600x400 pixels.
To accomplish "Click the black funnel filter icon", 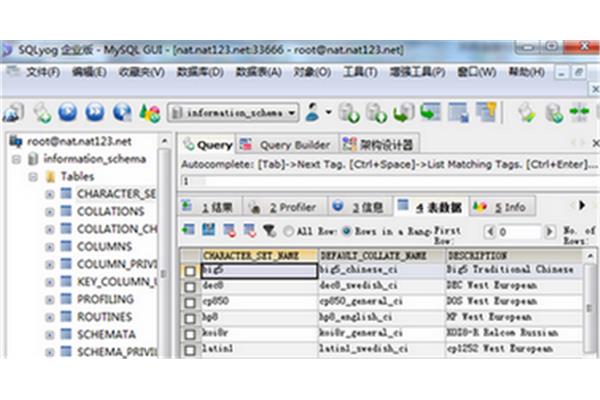I will coord(269,230).
